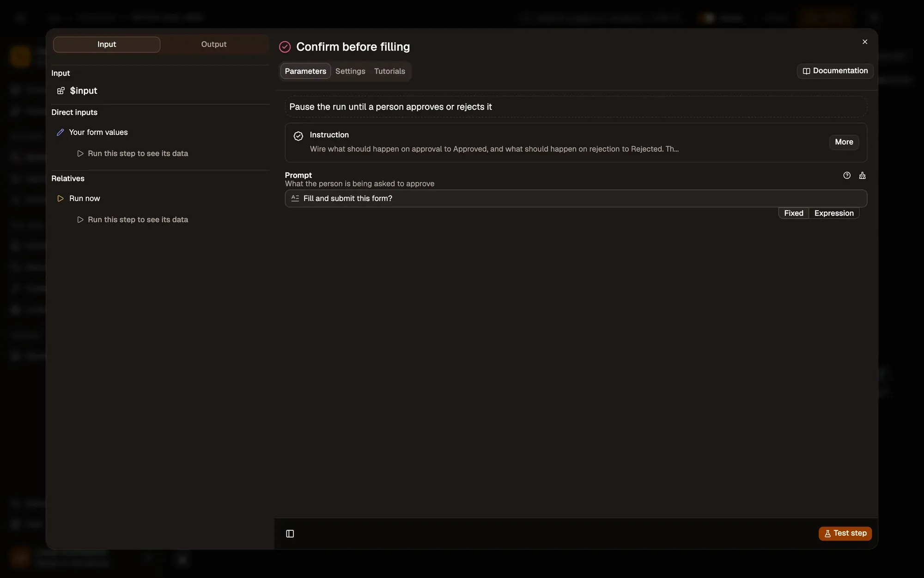Select the Fixed mode toggle
This screenshot has width=924, height=578.
(x=794, y=213)
